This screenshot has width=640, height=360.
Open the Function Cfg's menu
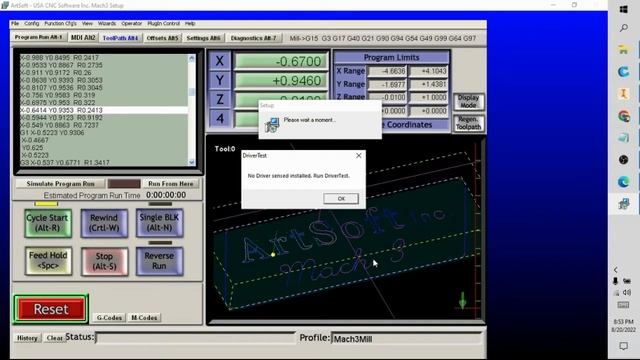click(60, 24)
